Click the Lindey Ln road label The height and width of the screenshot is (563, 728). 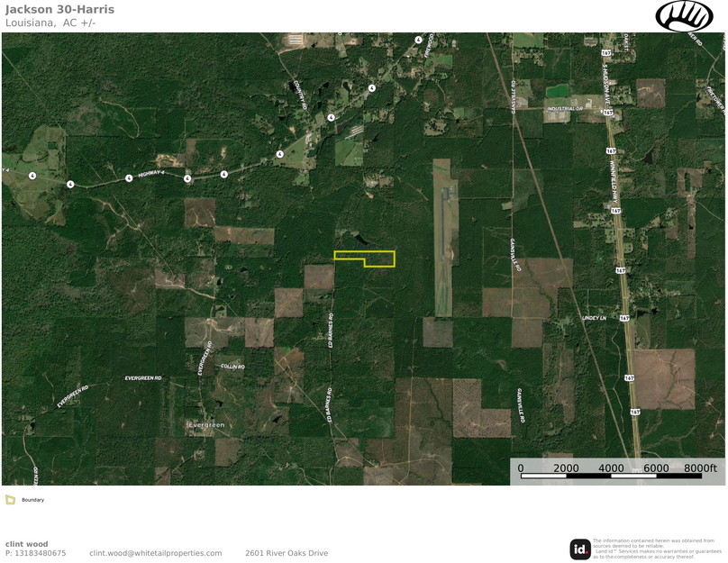[x=595, y=318]
